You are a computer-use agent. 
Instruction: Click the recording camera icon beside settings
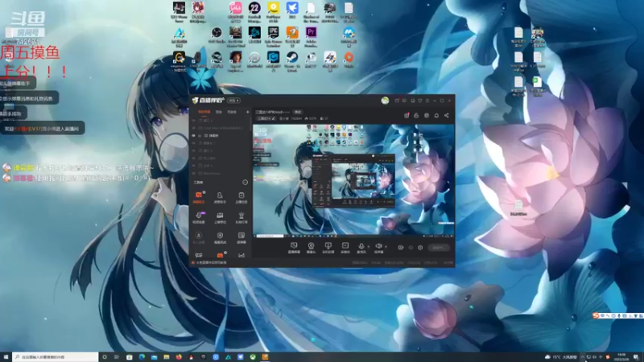(400, 248)
